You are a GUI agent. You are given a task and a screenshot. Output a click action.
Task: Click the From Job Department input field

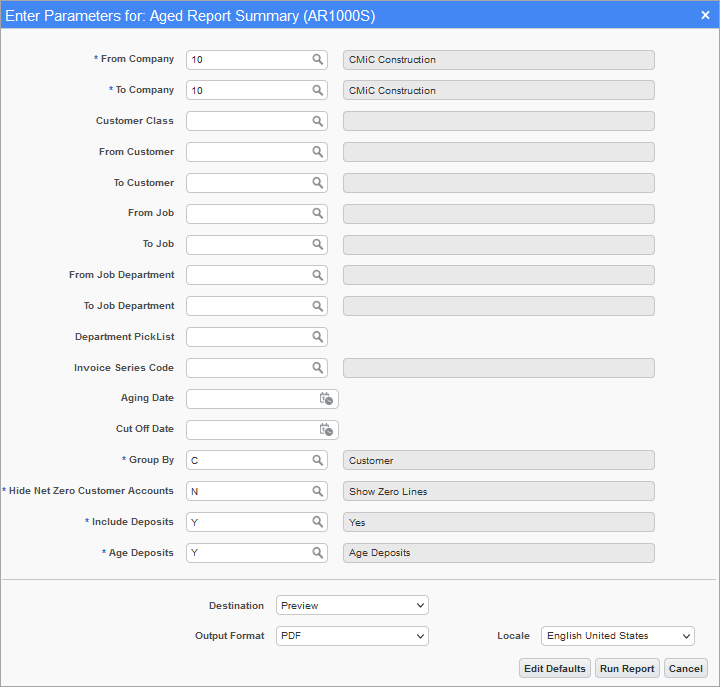pyautogui.click(x=249, y=275)
